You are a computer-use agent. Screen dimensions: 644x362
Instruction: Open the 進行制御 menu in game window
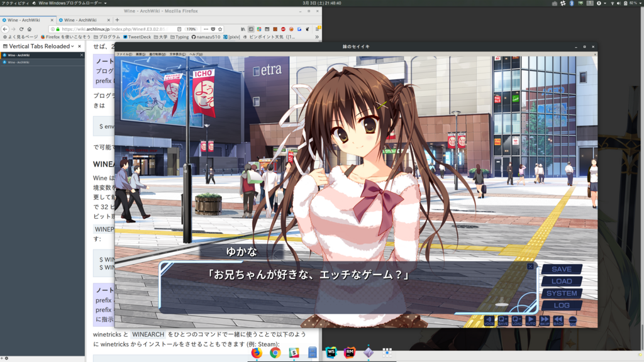pos(157,54)
